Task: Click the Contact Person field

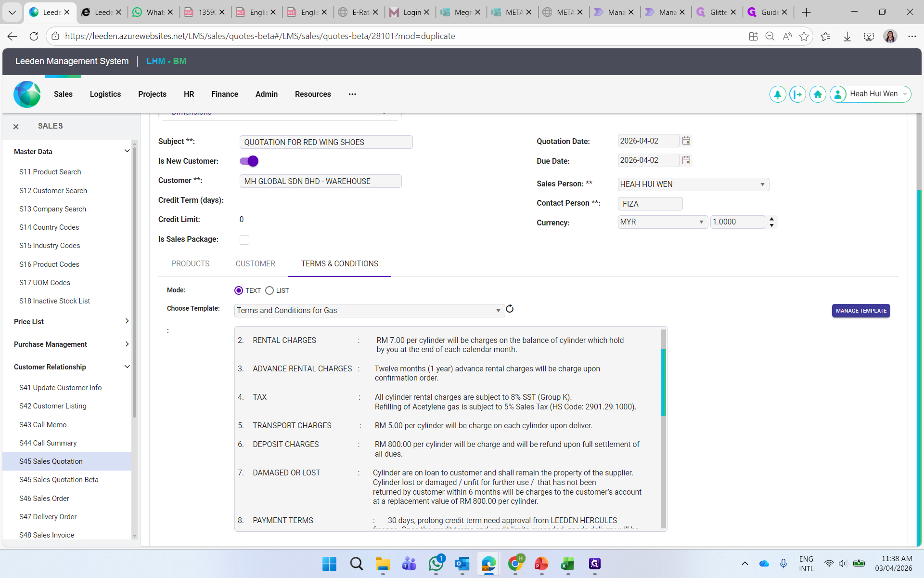Action: click(650, 204)
